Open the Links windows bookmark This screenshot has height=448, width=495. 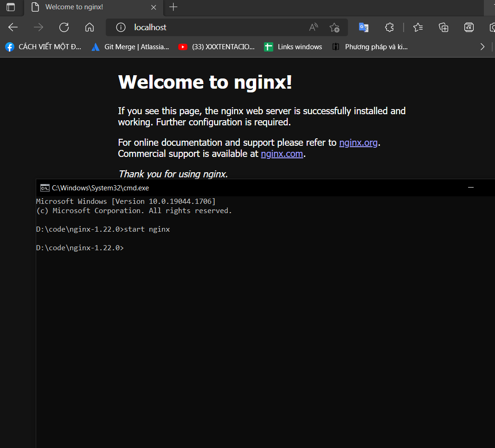293,47
